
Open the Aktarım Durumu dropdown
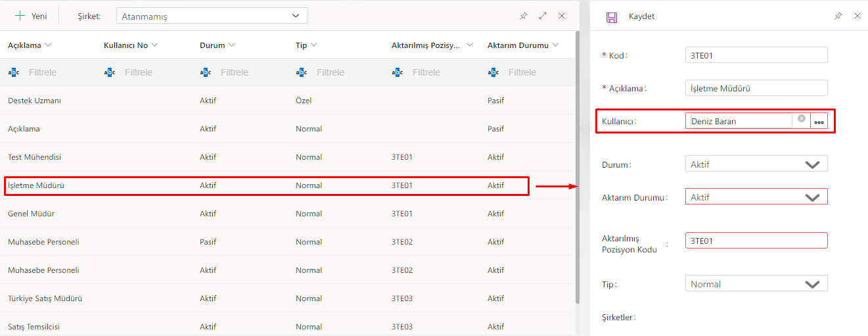812,197
